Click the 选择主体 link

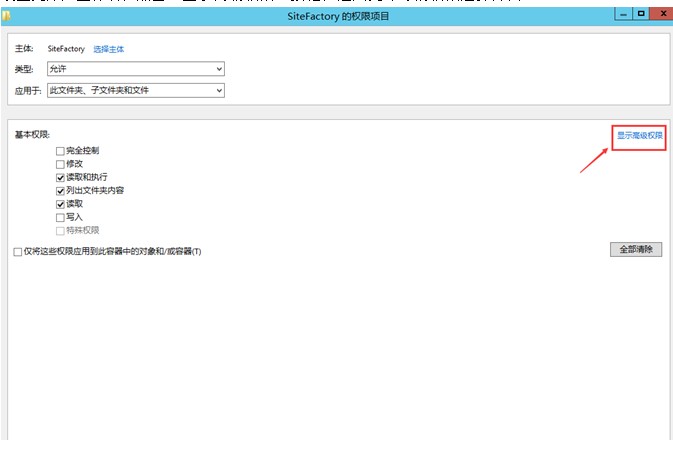(109, 49)
